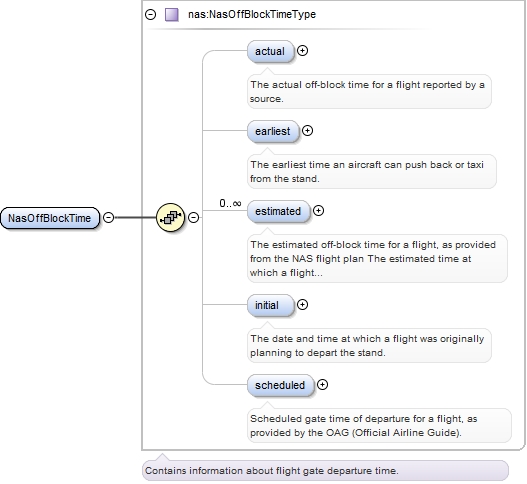The image size is (527, 484).
Task: Click the purple NasOffBlockTimeType type icon
Action: point(171,15)
